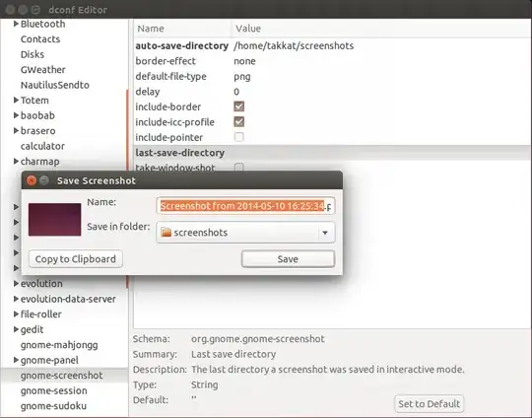Select the gnome-session tree entry
Image resolution: width=532 pixels, height=418 pixels.
point(53,390)
